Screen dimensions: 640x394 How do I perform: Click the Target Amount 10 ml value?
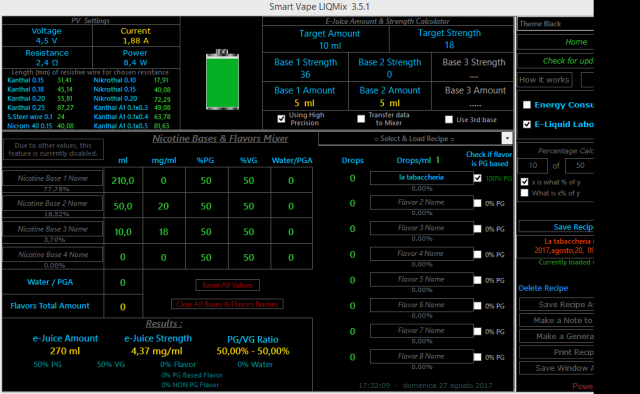[x=330, y=46]
